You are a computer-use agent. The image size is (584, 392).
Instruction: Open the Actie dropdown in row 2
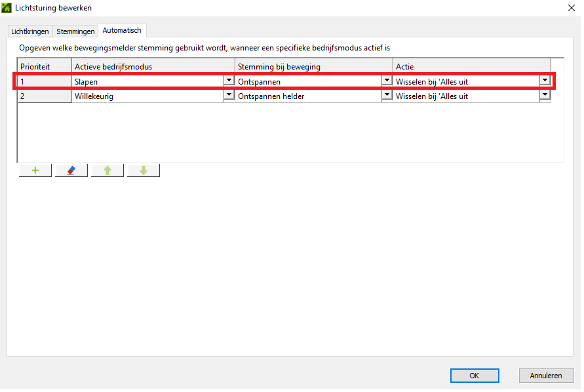point(544,96)
